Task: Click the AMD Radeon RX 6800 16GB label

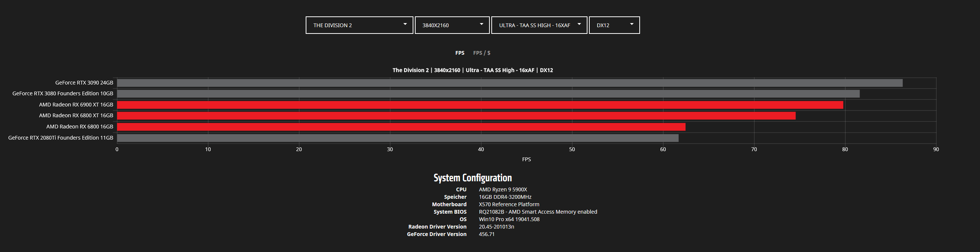Action: [80, 127]
